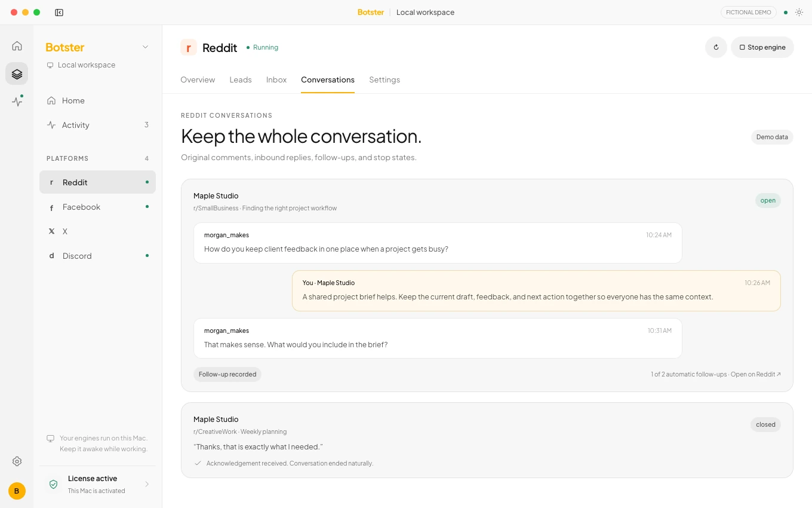Image resolution: width=812 pixels, height=508 pixels.
Task: Open the home icon in left rail
Action: pyautogui.click(x=17, y=46)
